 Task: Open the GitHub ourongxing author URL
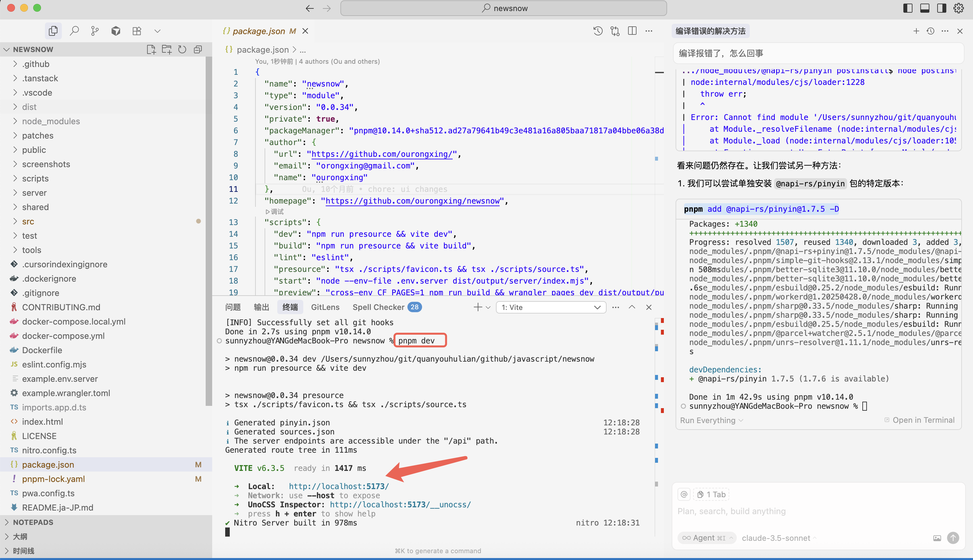tap(381, 154)
